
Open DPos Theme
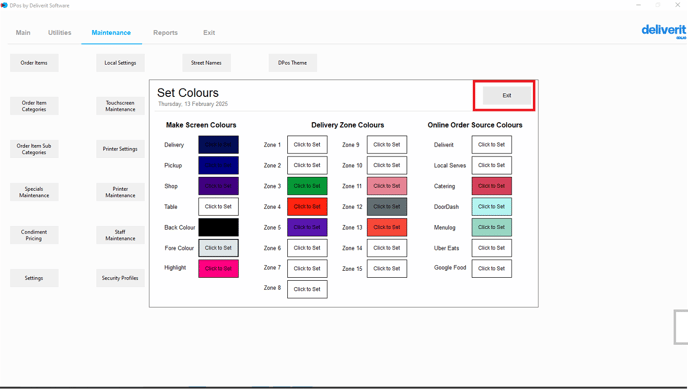point(293,63)
